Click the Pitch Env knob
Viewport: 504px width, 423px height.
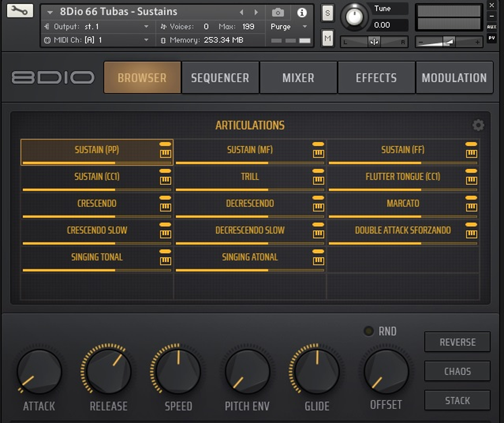coord(248,371)
